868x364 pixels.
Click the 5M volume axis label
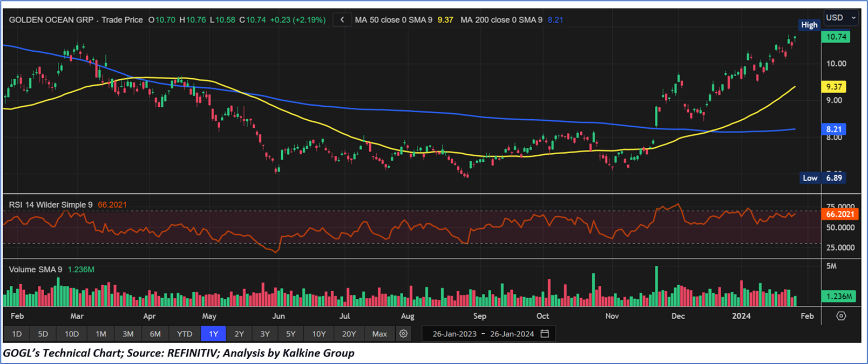tap(831, 266)
